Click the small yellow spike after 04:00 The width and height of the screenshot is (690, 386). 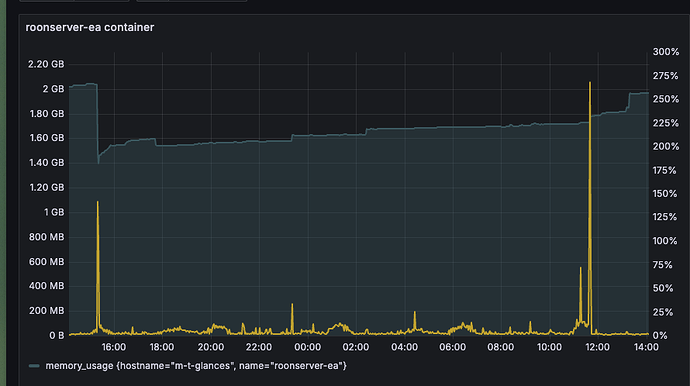415,312
